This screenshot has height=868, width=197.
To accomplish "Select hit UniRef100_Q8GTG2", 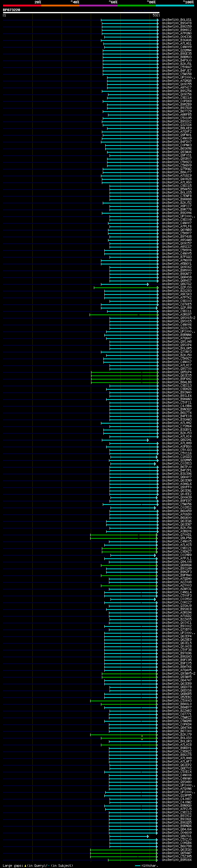I will point(176,284).
